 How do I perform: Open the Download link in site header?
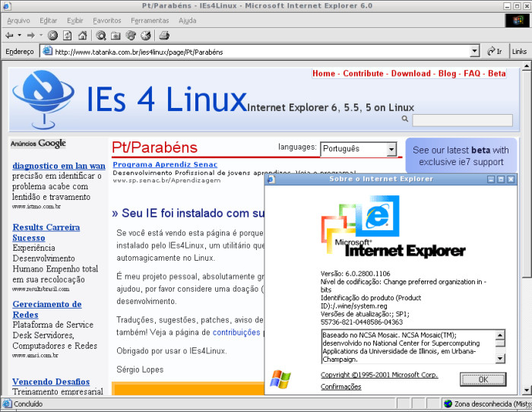click(x=410, y=73)
